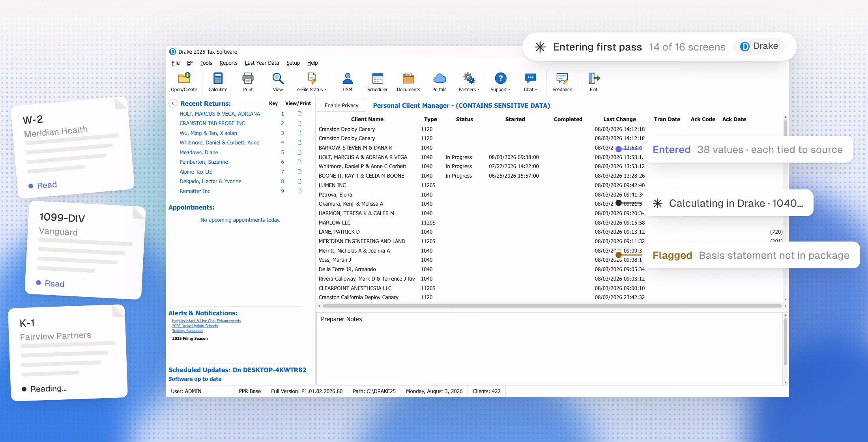Open the Tools menu
This screenshot has height=442, width=868.
(206, 63)
